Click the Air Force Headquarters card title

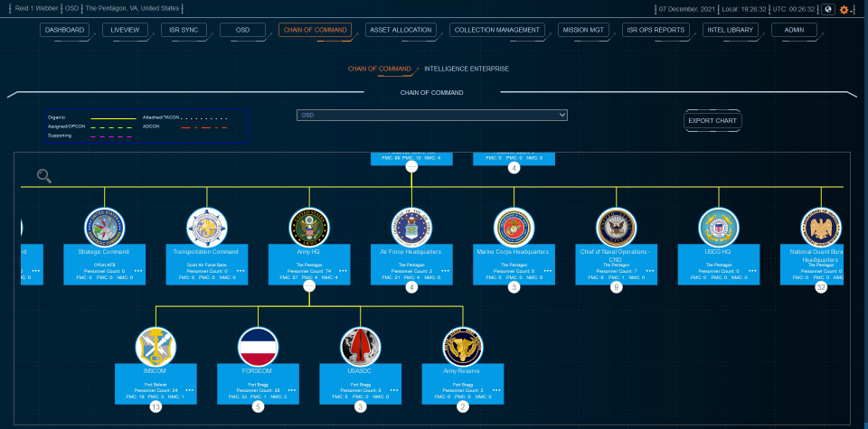click(411, 252)
